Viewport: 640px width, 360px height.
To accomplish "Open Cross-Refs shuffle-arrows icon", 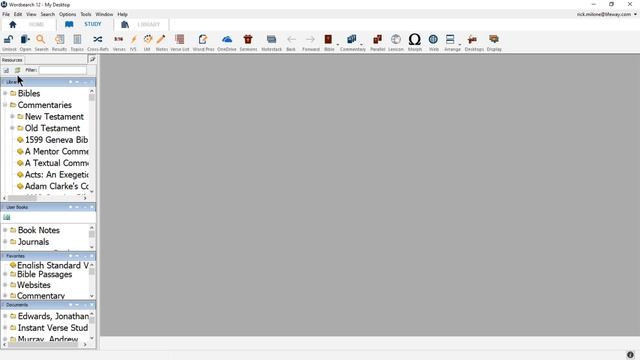I will point(98,40).
